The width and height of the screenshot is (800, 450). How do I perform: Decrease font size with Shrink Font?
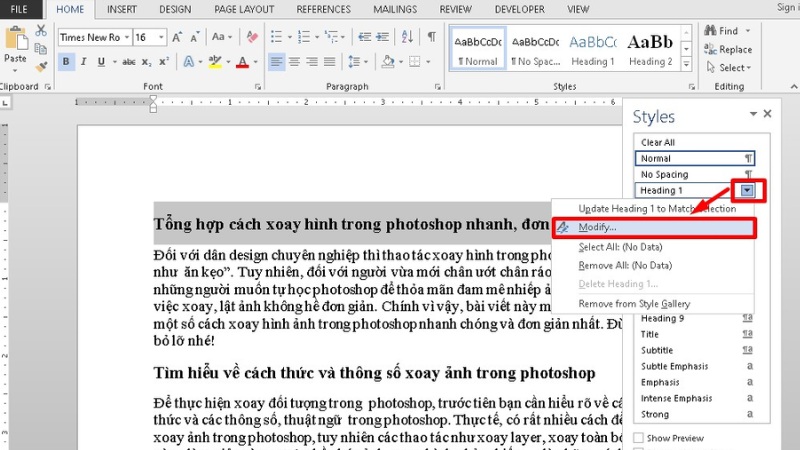[195, 37]
